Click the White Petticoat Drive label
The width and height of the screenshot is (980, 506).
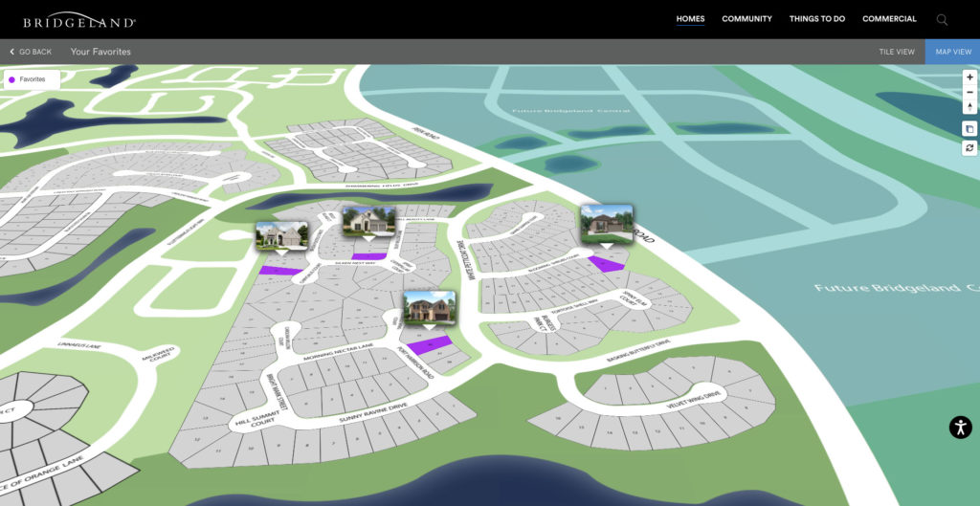[x=465, y=259]
